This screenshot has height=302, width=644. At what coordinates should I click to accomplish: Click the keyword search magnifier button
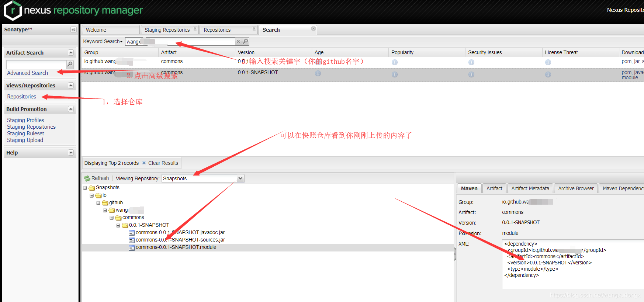point(246,41)
